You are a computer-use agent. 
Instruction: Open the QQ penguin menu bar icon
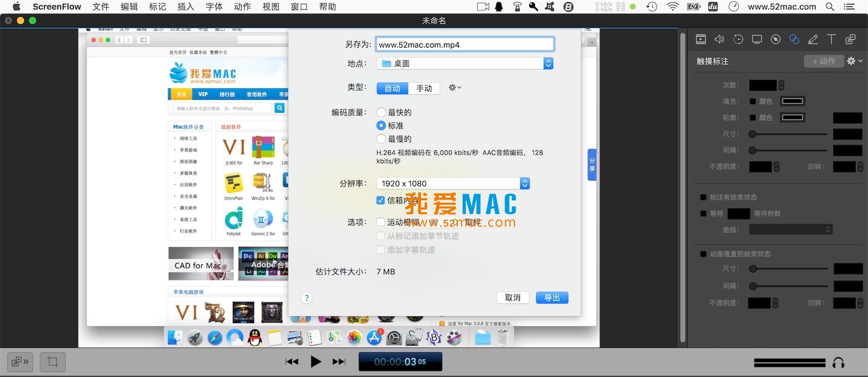coord(499,7)
